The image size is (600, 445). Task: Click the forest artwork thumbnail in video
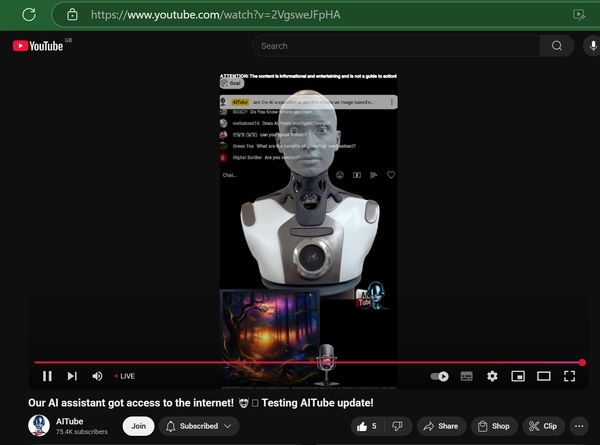270,337
